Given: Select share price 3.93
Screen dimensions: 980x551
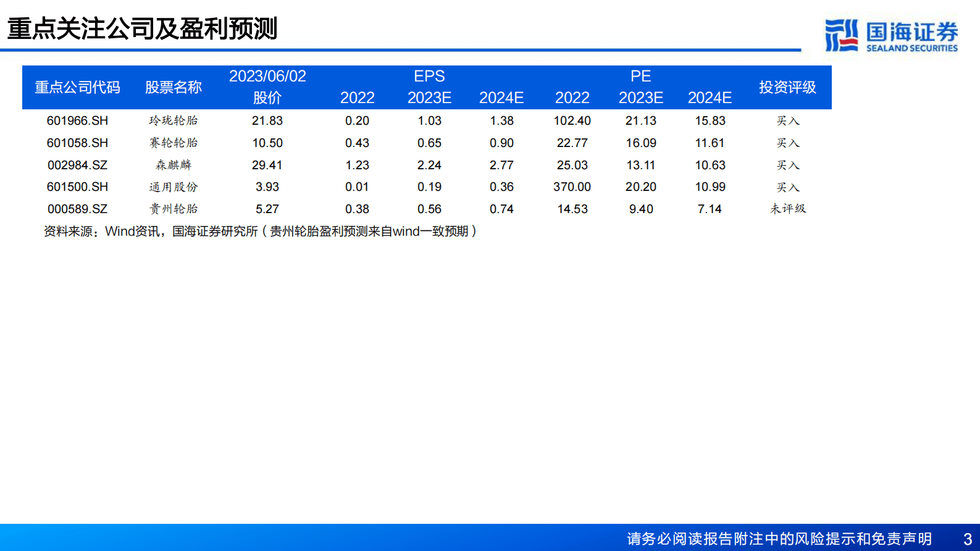Looking at the screenshot, I should [x=267, y=187].
